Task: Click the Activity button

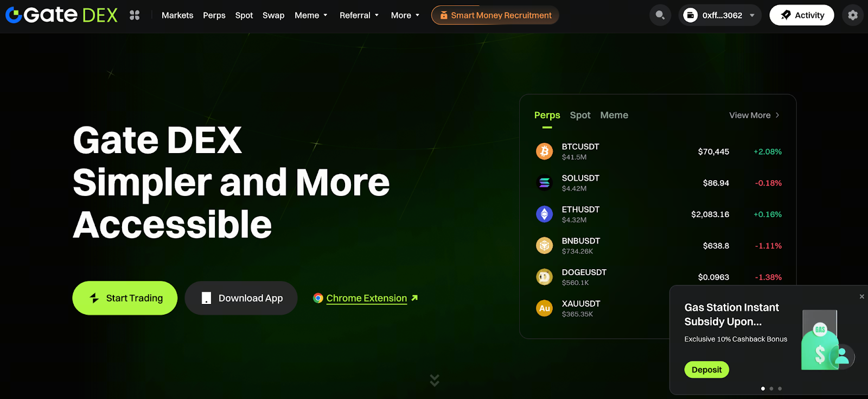Action: 802,15
